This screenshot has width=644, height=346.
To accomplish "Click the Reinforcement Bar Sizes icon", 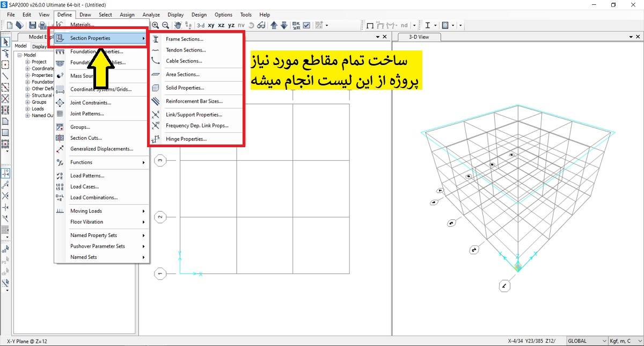I will (156, 101).
